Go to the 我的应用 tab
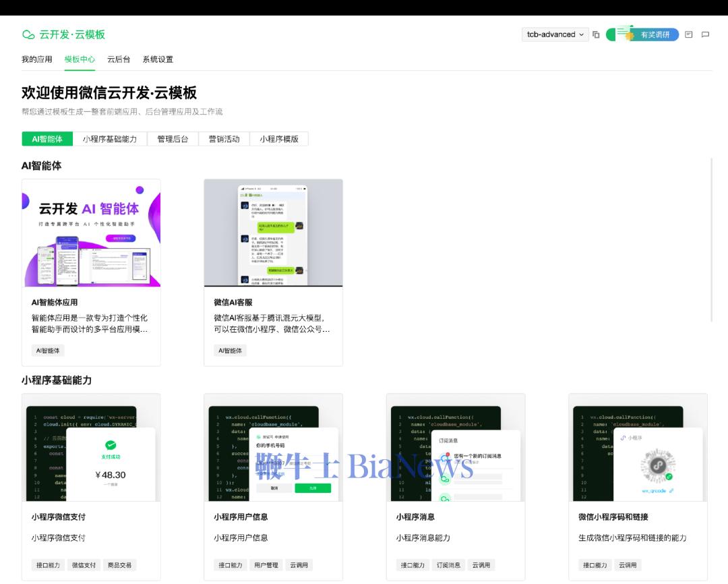This screenshot has width=728, height=584. 36,59
